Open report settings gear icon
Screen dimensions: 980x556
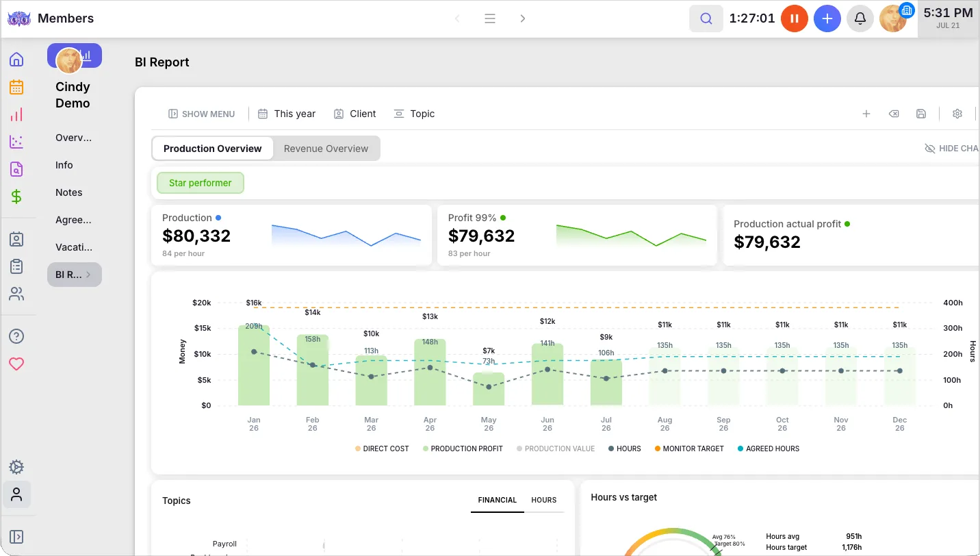[x=957, y=114]
